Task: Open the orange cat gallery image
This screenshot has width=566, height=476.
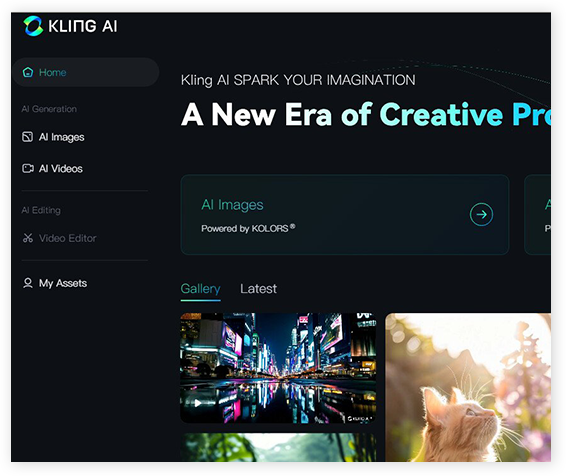Action: click(468, 387)
